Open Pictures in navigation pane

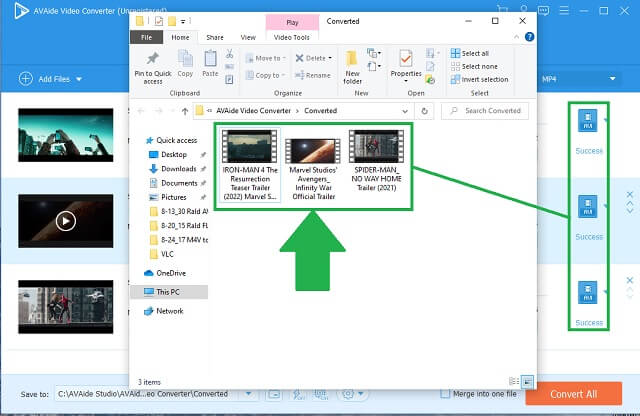pyautogui.click(x=173, y=197)
